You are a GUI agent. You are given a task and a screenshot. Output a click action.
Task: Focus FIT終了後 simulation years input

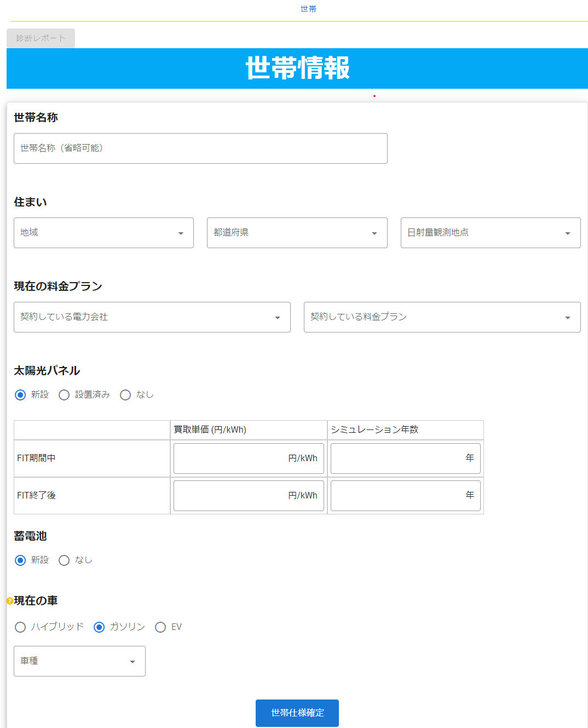click(406, 496)
